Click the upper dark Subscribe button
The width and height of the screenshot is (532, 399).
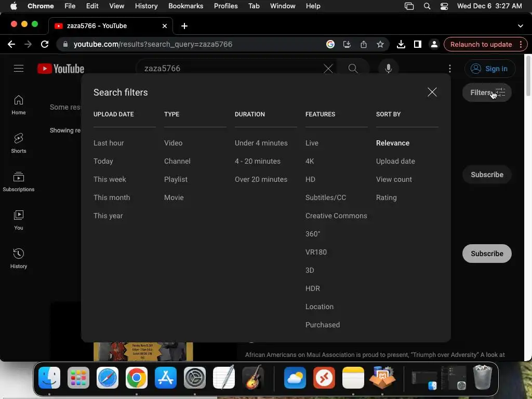(x=487, y=175)
